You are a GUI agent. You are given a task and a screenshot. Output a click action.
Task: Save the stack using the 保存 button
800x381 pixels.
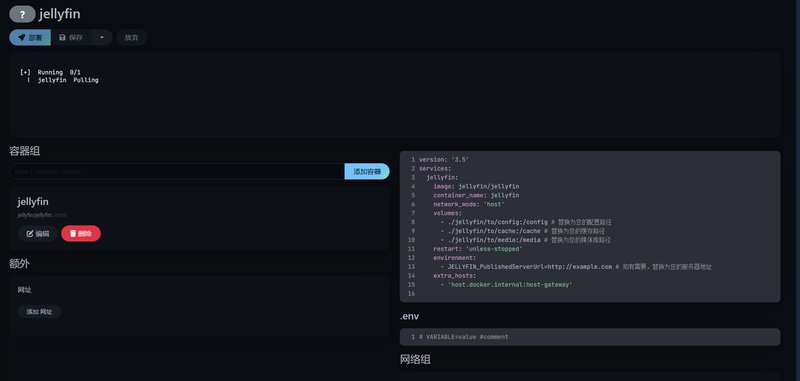point(71,37)
